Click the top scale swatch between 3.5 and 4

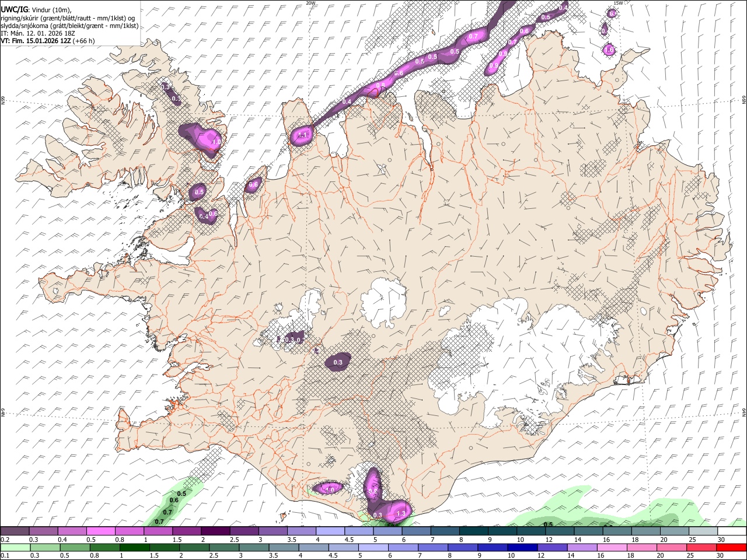301,531
